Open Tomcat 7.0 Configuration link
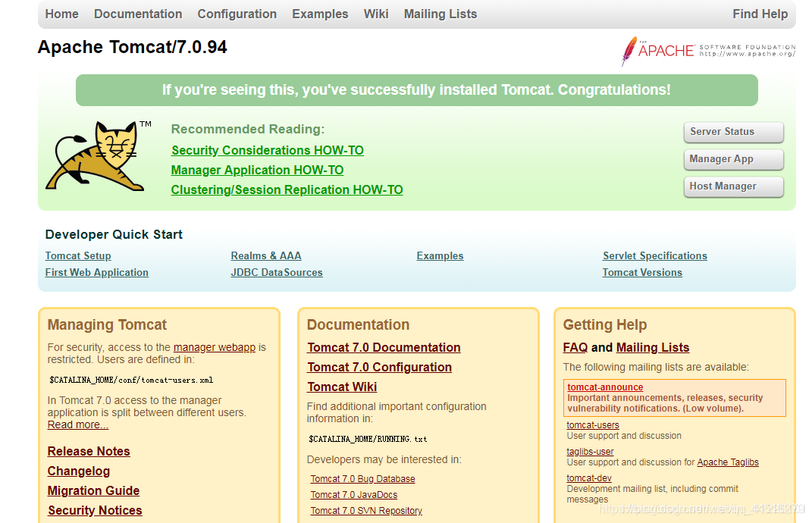This screenshot has width=812, height=523. (379, 367)
